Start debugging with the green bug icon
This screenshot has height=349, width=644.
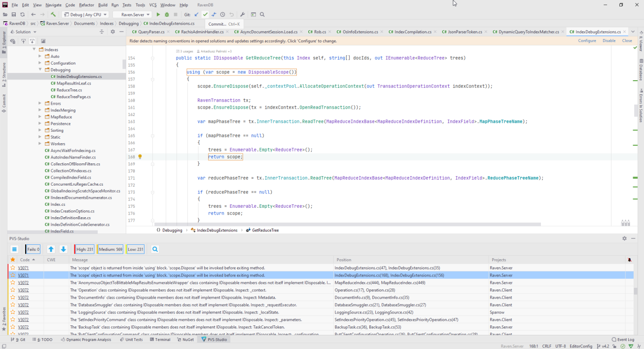click(x=167, y=15)
